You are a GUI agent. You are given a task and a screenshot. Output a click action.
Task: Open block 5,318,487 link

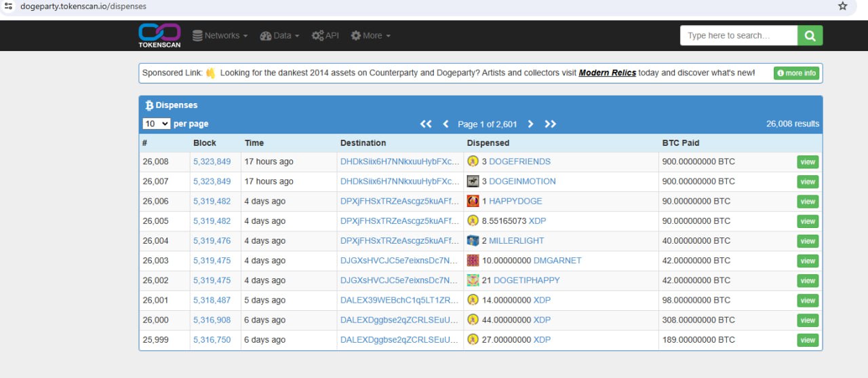coord(212,300)
